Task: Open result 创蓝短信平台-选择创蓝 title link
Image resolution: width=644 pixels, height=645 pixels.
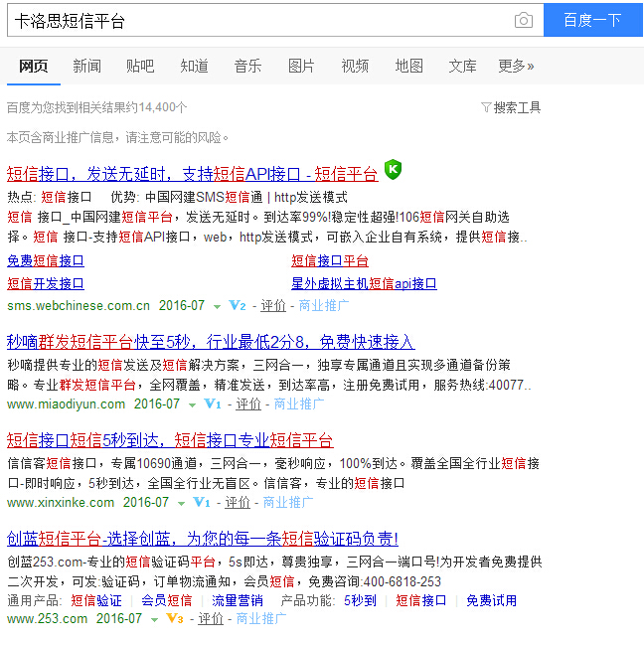Action: pos(203,539)
